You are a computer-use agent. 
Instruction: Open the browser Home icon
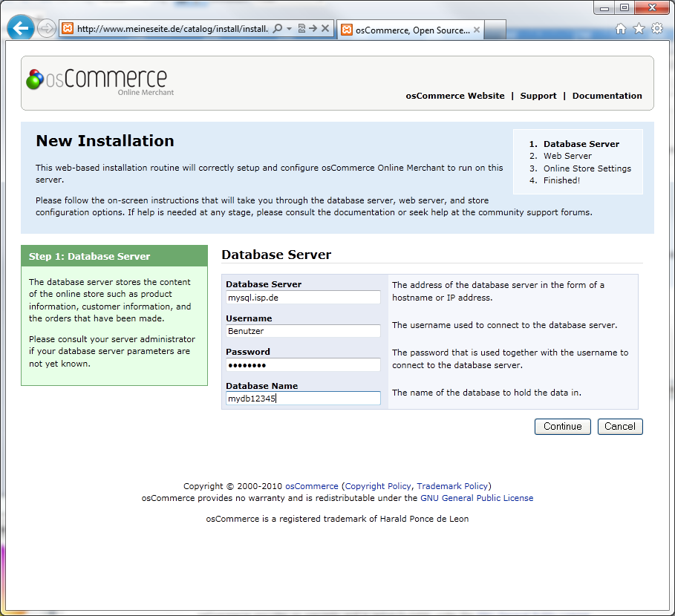[x=621, y=29]
